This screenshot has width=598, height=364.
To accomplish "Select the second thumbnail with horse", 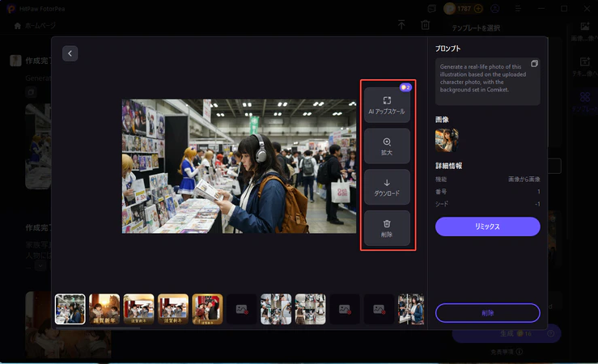I will tap(104, 309).
